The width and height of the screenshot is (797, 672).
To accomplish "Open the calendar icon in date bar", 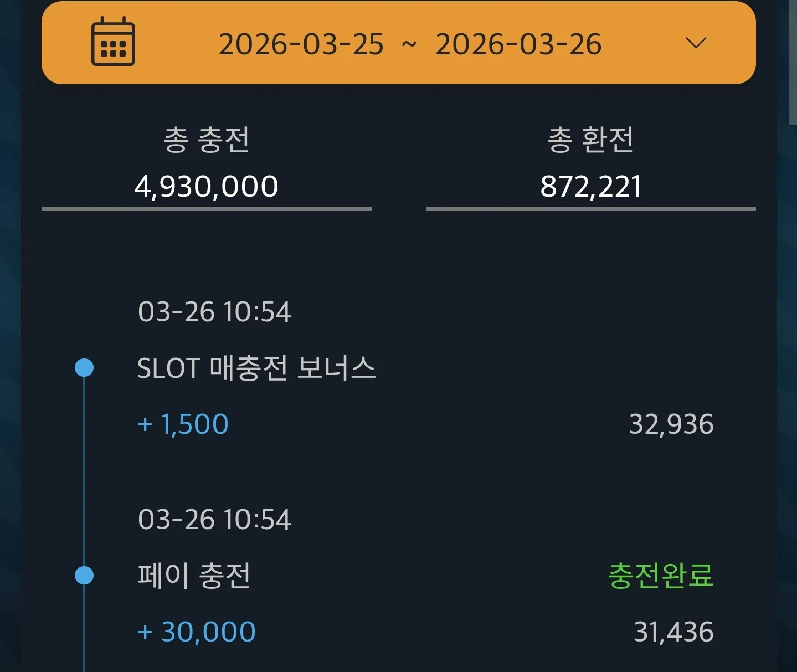I will point(113,42).
